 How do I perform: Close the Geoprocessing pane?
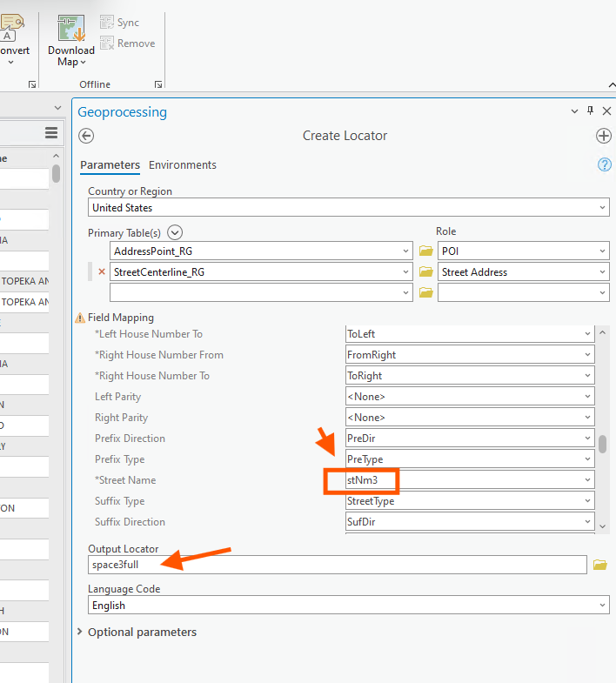point(606,111)
